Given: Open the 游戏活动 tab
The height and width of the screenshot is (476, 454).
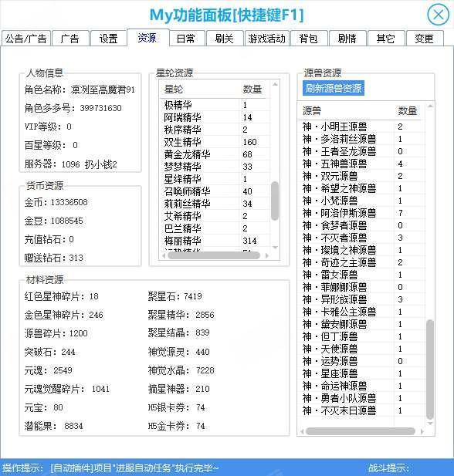Looking at the screenshot, I should [266, 39].
